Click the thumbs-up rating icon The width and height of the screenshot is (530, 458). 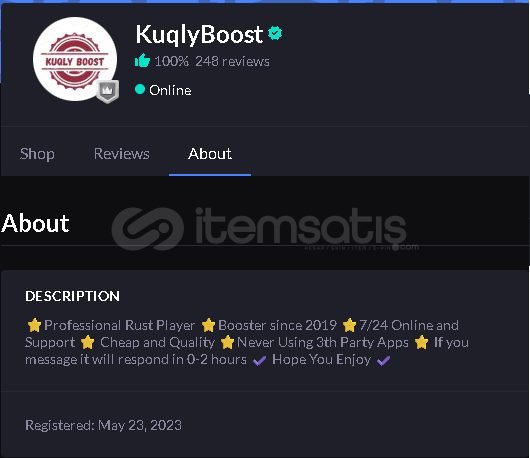point(142,61)
